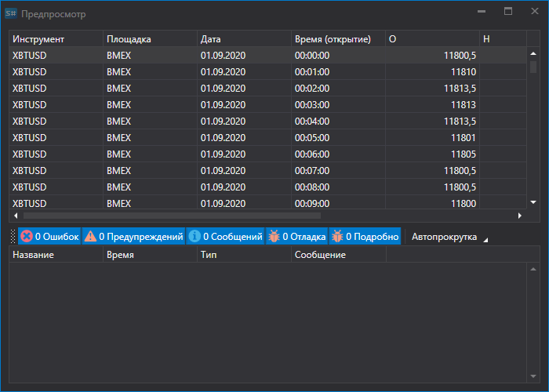
Task: Select the time cell 00:09:00
Action: [339, 202]
